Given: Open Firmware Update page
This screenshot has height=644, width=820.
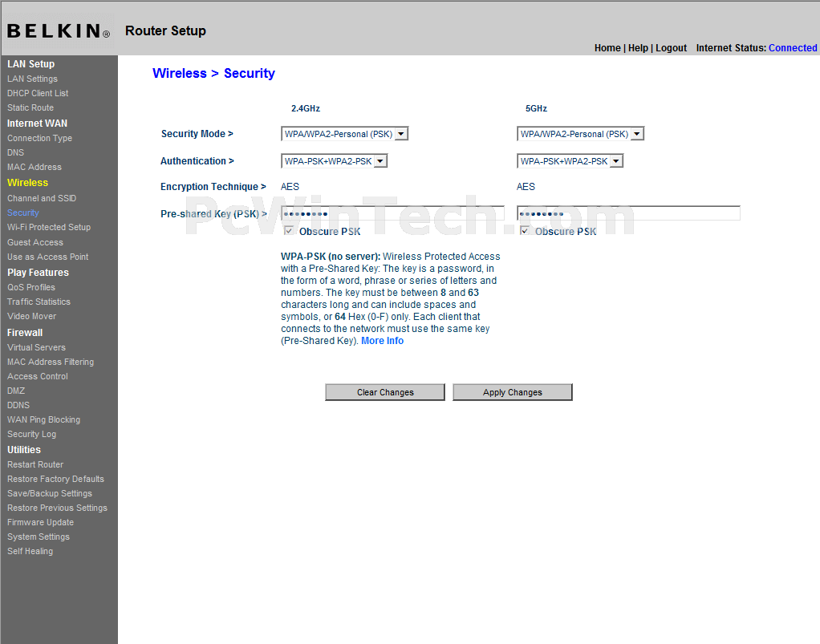Looking at the screenshot, I should point(40,522).
